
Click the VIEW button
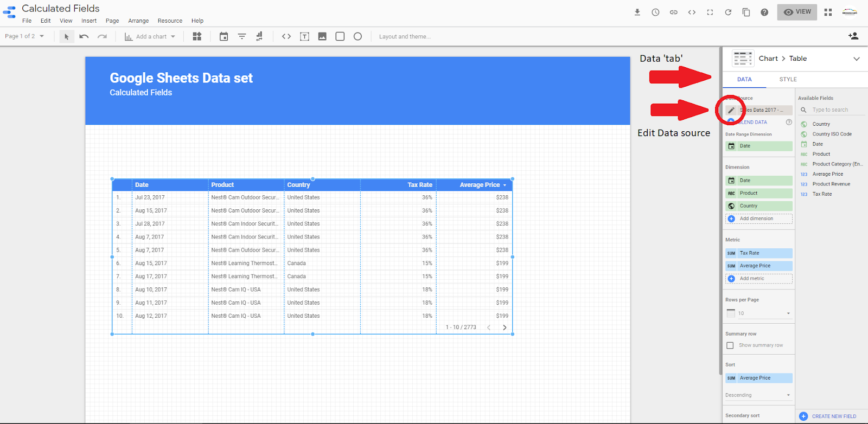(797, 12)
